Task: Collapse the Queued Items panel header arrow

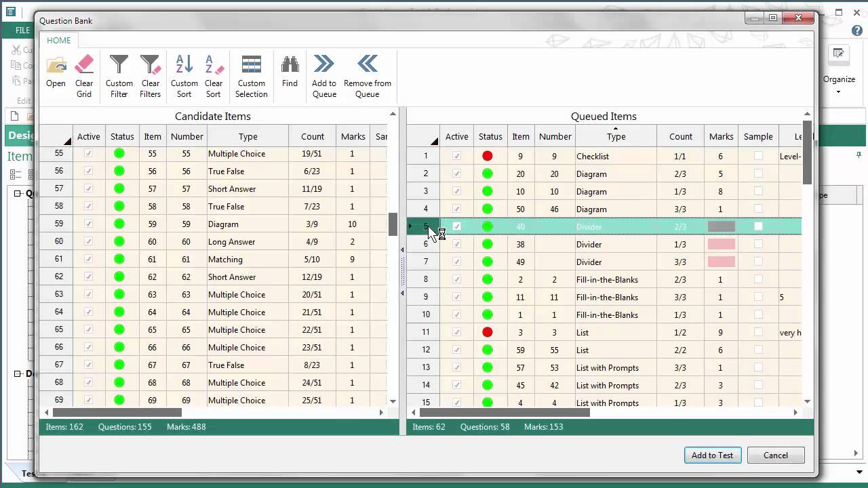Action: (x=807, y=114)
